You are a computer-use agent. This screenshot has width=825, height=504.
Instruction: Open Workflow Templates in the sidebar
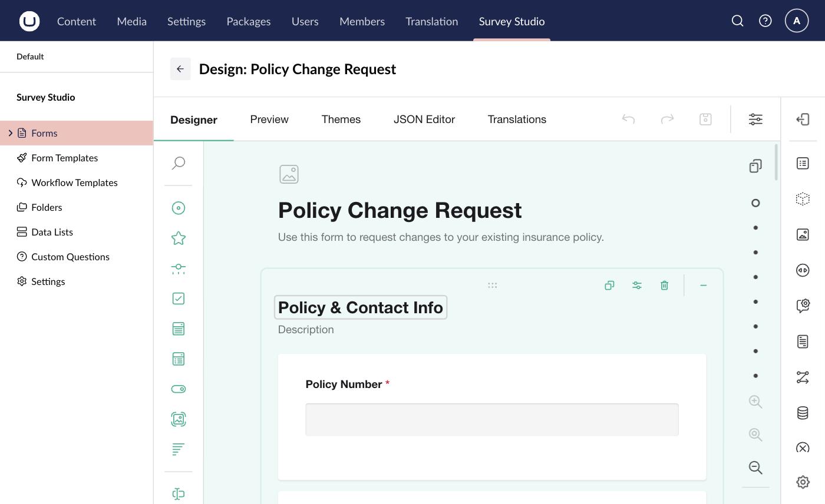point(77,183)
